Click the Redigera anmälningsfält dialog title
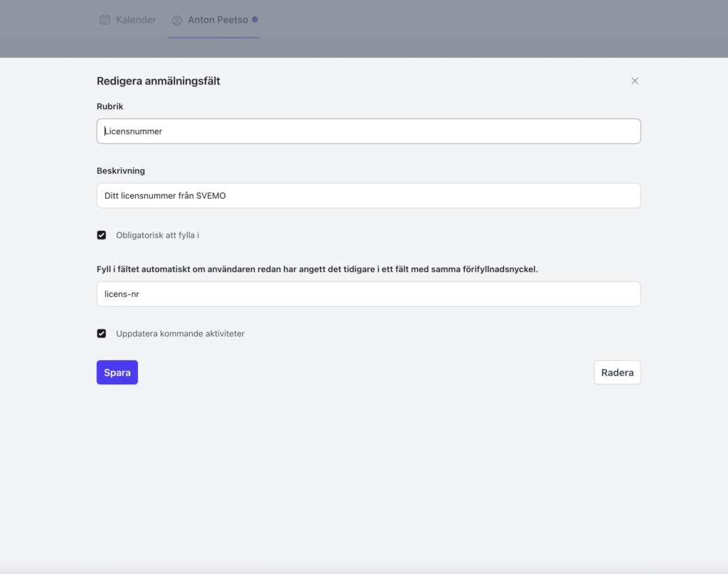The height and width of the screenshot is (574, 728). (159, 81)
